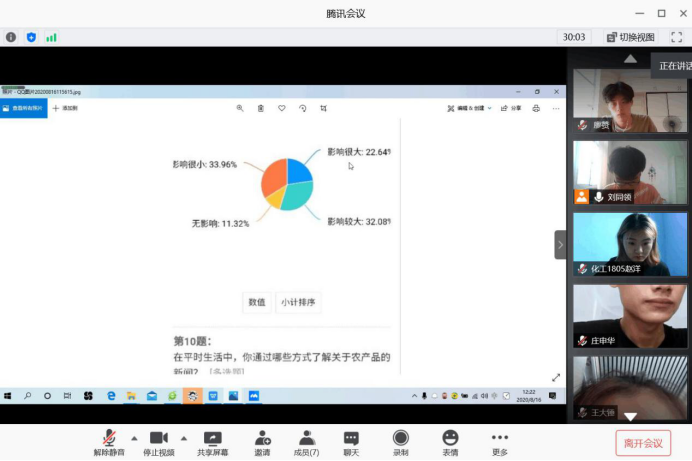692x461 pixels.
Task: Start recording with 录制 icon
Action: click(400, 441)
